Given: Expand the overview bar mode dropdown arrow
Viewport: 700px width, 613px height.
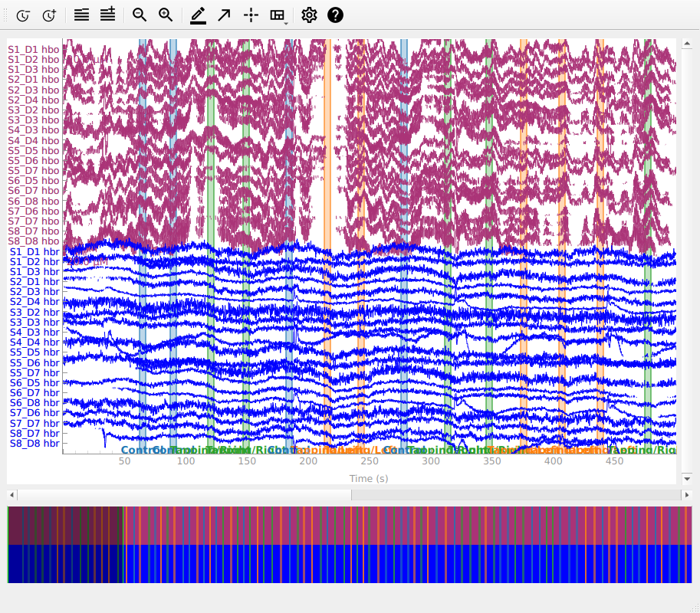Looking at the screenshot, I should [287, 23].
